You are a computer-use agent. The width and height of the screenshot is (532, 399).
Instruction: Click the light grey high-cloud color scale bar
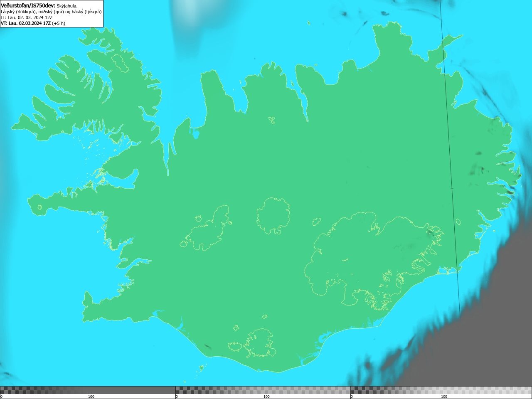441,390
